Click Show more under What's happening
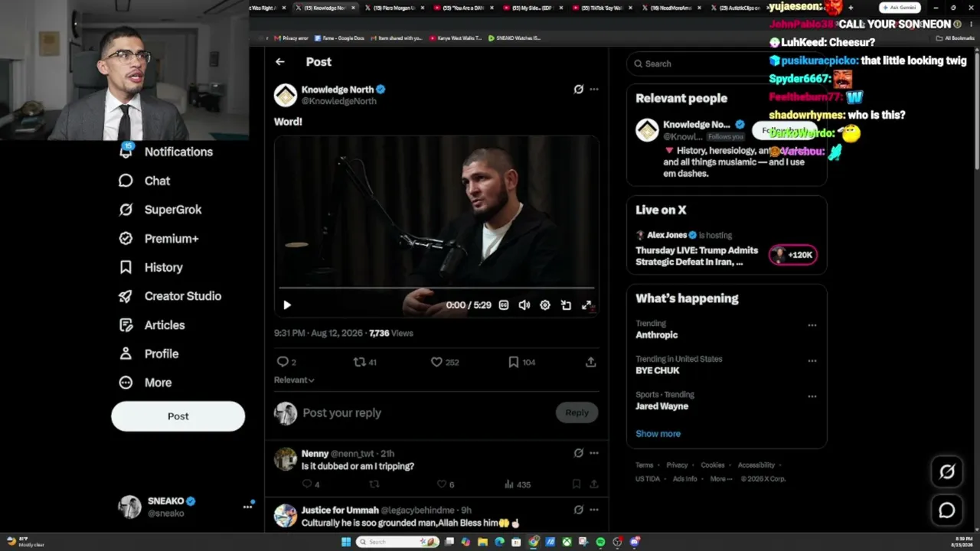This screenshot has width=980, height=551. (658, 433)
